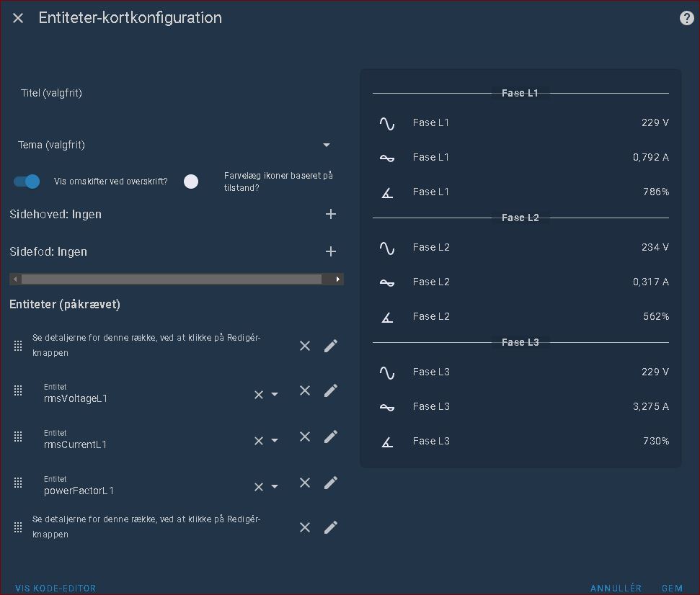
Task: Close the card configuration dialog
Action: coord(18,19)
